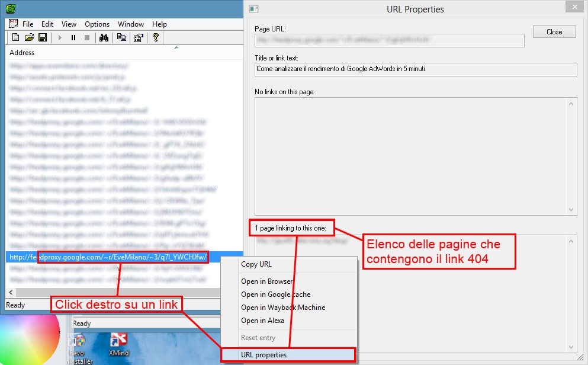Screen dimensions: 588x365
Task: Click the binoculars Find icon
Action: [104, 37]
